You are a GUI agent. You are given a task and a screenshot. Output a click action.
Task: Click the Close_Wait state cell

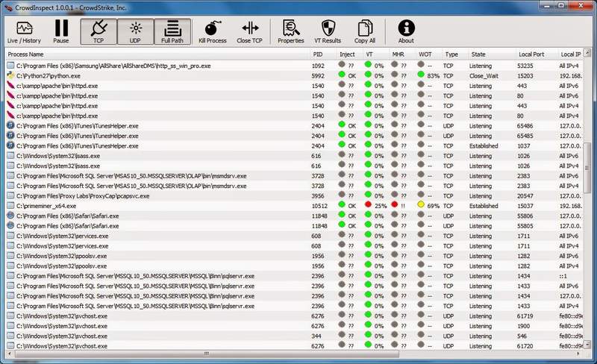click(484, 76)
